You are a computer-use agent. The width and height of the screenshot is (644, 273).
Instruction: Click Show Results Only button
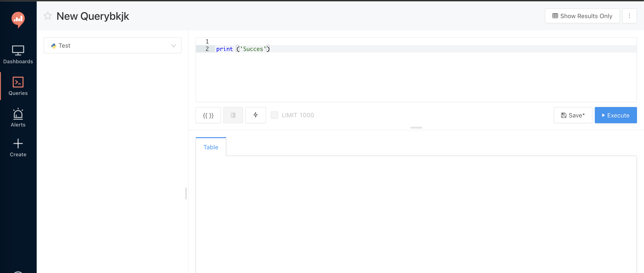click(x=582, y=16)
